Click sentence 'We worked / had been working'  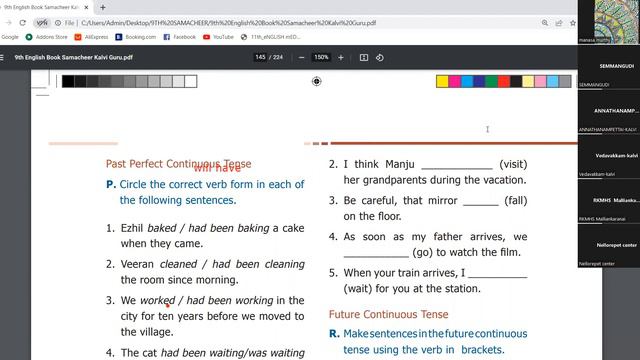click(x=205, y=316)
